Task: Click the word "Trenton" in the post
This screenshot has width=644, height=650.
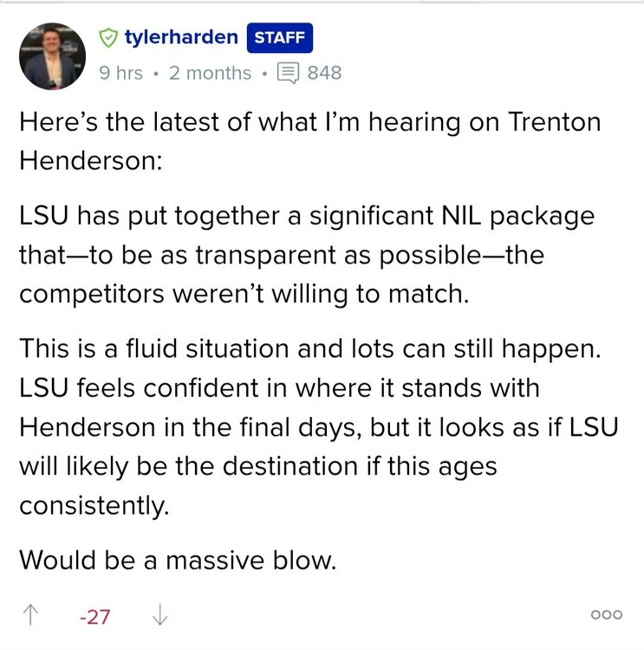Action: (x=553, y=122)
